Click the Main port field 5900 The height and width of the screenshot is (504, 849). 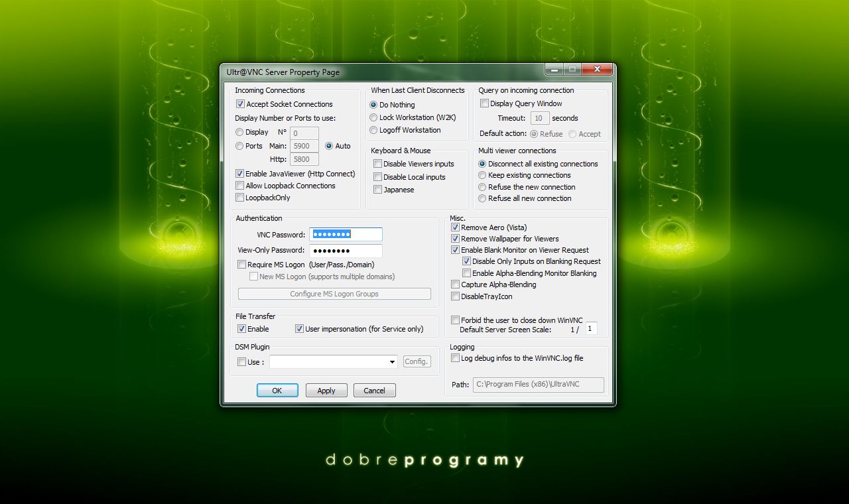point(304,146)
